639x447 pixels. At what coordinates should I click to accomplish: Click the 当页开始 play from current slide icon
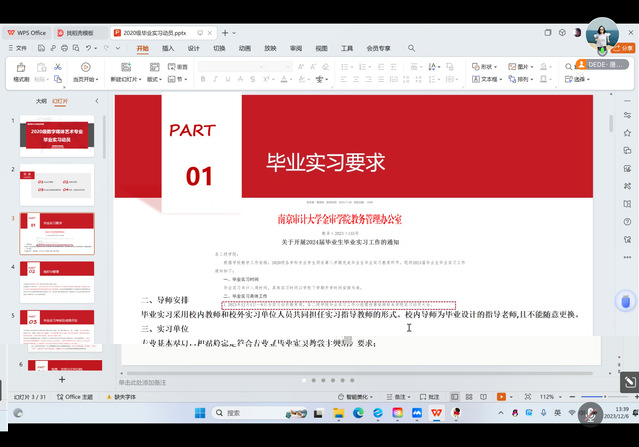coord(84,69)
